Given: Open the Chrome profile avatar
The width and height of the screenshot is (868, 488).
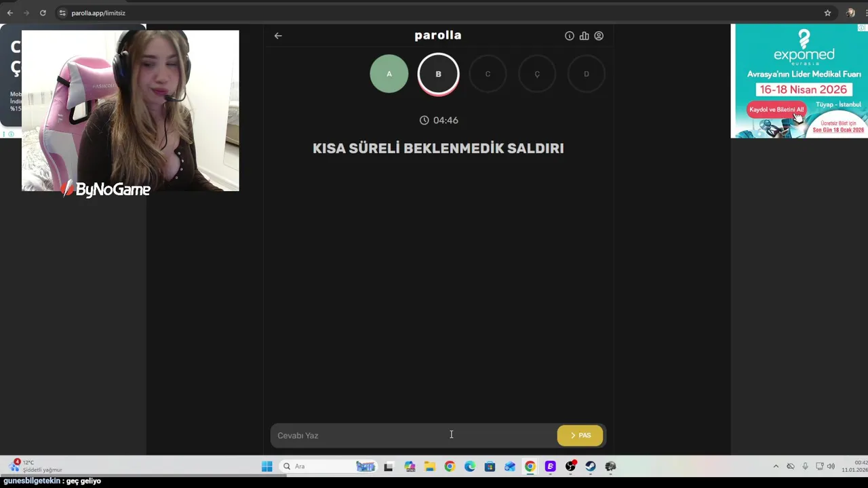Looking at the screenshot, I should [850, 13].
